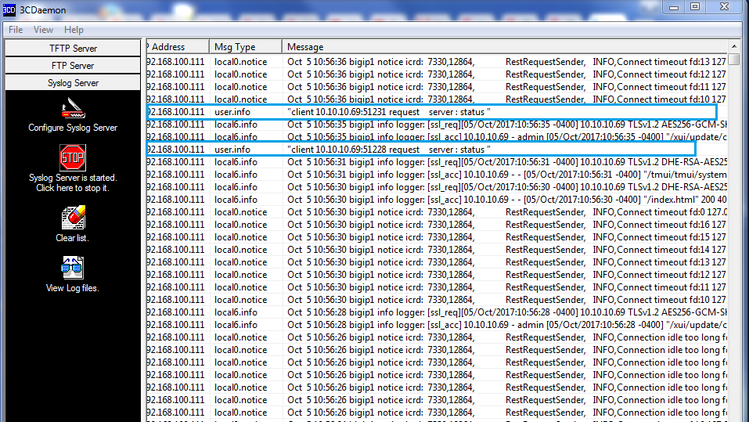Click the Clear list eraser icon

pos(73,218)
